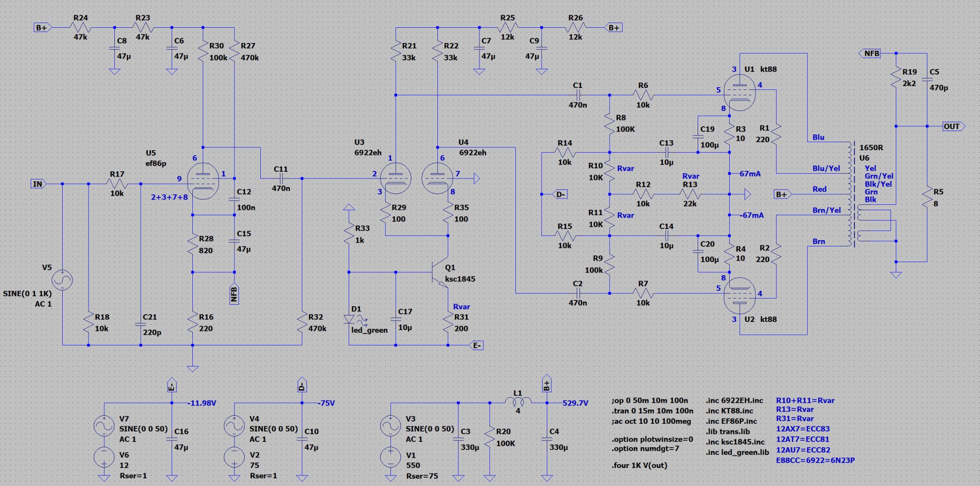Viewport: 980px width, 486px height.
Task: Click the .inc ksc1845.inc directive
Action: pyautogui.click(x=735, y=442)
